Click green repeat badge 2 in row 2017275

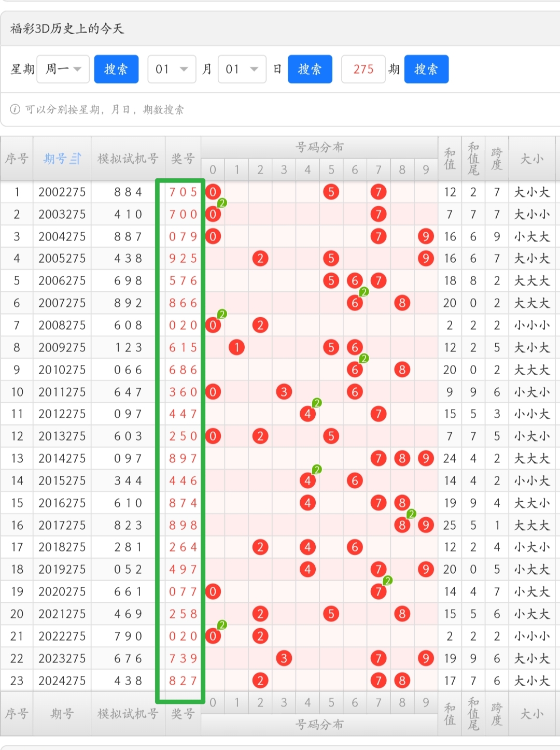[412, 514]
